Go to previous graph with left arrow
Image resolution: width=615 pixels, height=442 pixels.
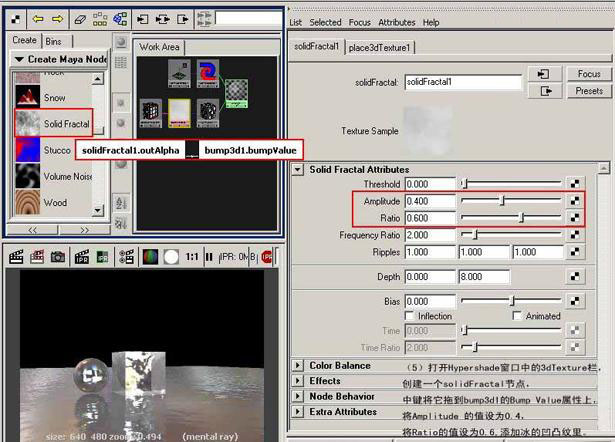pyautogui.click(x=38, y=19)
